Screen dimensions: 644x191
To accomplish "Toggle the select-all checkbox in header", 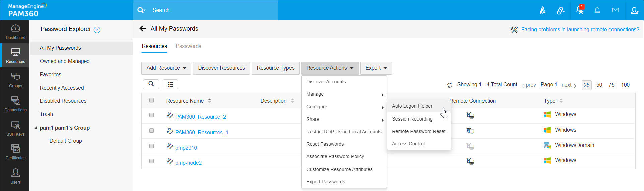I will (152, 100).
